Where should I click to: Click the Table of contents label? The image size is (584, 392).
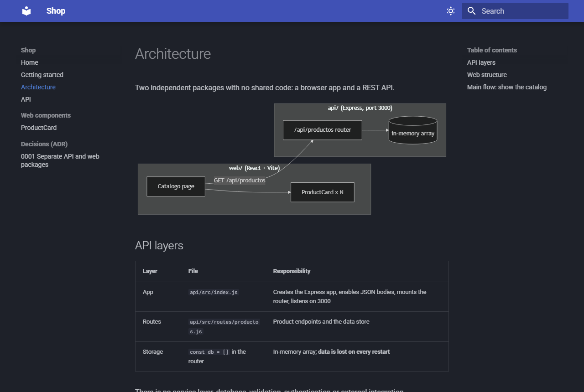[492, 50]
